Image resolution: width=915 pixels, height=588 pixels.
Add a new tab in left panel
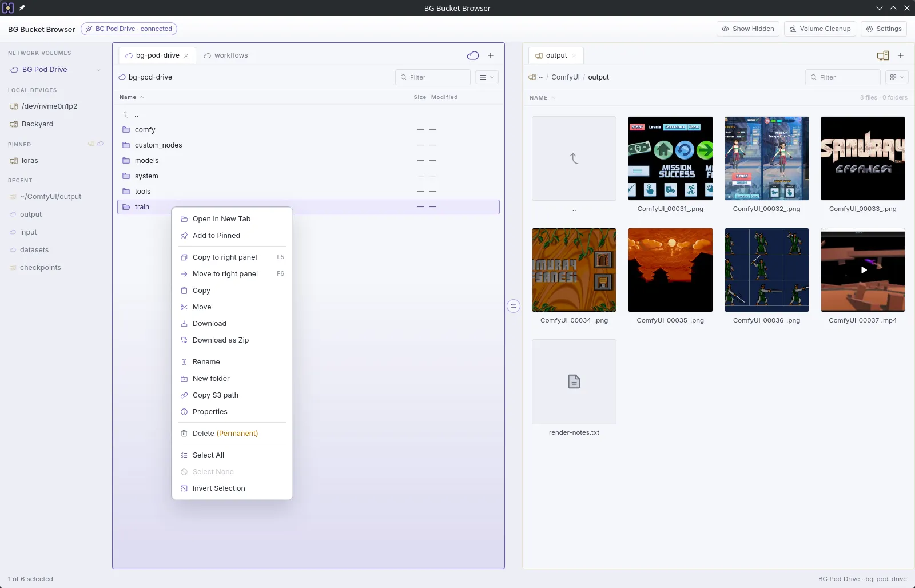[491, 55]
